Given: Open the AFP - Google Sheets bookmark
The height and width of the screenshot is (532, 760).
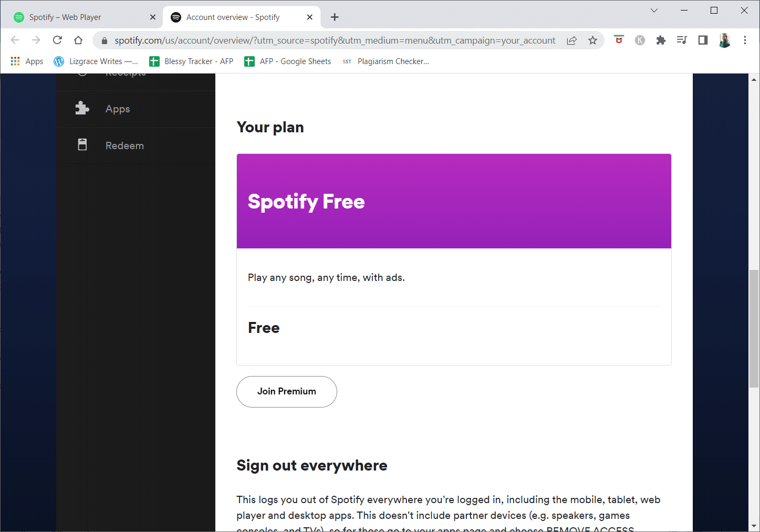Looking at the screenshot, I should (x=287, y=61).
